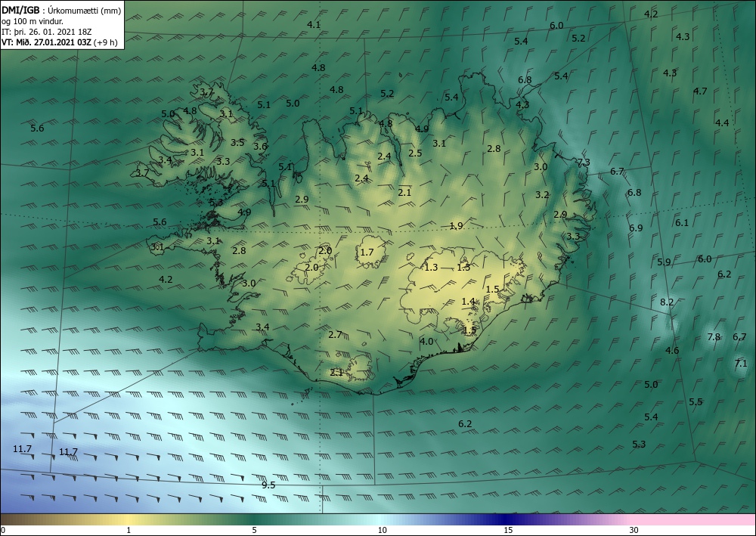Click the 8.2 value on the map
Image resolution: width=756 pixels, height=536 pixels.
pyautogui.click(x=667, y=302)
